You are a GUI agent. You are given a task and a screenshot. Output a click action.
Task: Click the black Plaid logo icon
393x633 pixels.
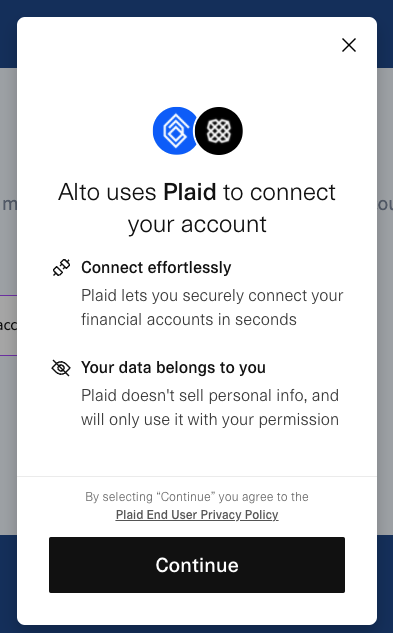[x=219, y=130]
